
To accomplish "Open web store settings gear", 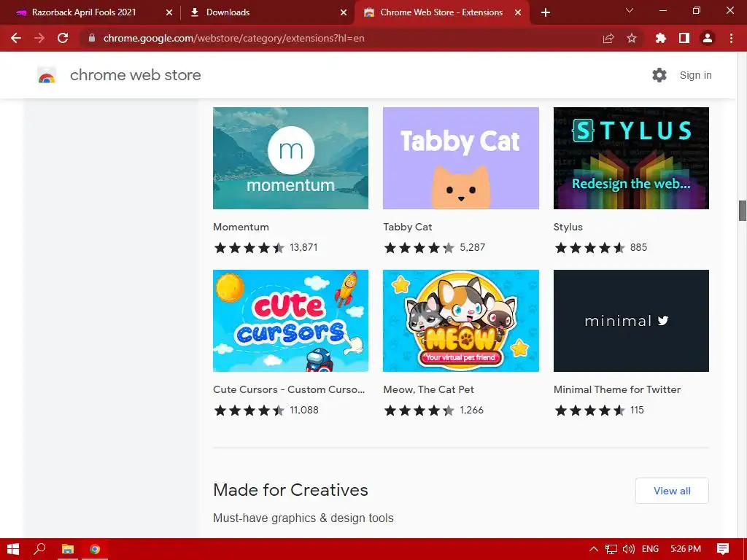I will pyautogui.click(x=659, y=75).
